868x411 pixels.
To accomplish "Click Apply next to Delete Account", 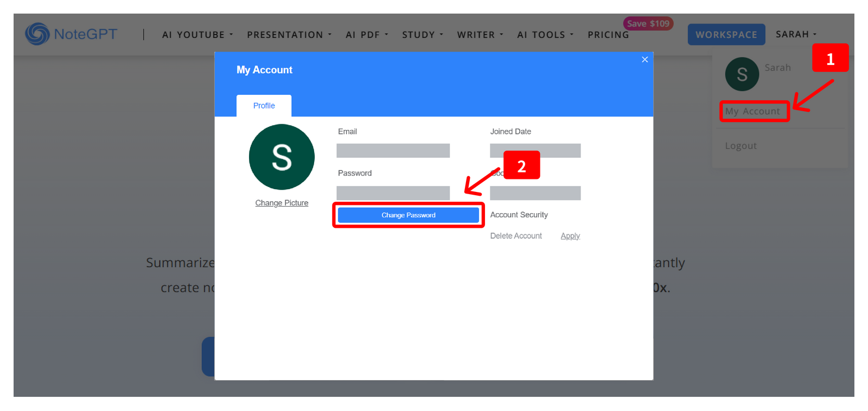I will pyautogui.click(x=570, y=236).
